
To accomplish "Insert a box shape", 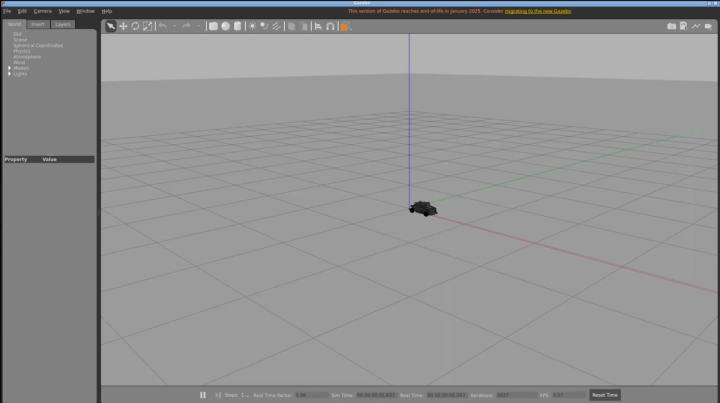I will tap(214, 26).
